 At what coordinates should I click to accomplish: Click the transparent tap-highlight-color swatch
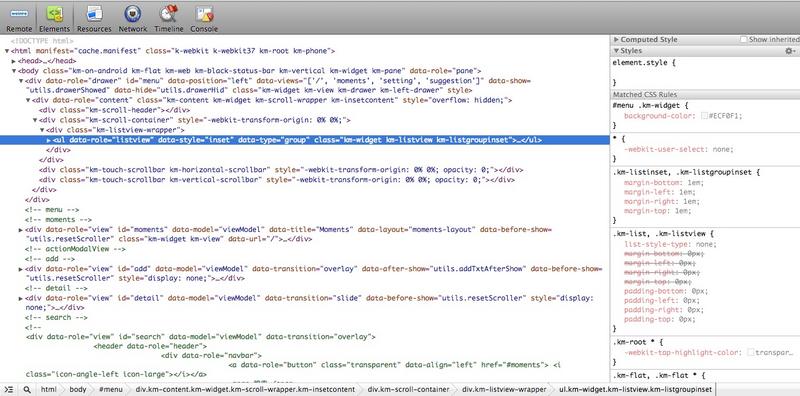(751, 352)
